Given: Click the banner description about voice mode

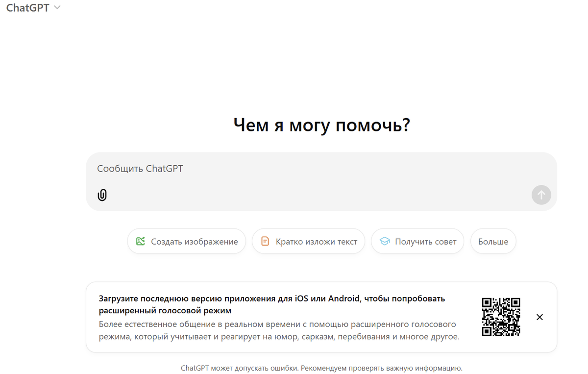Looking at the screenshot, I should 279,331.
